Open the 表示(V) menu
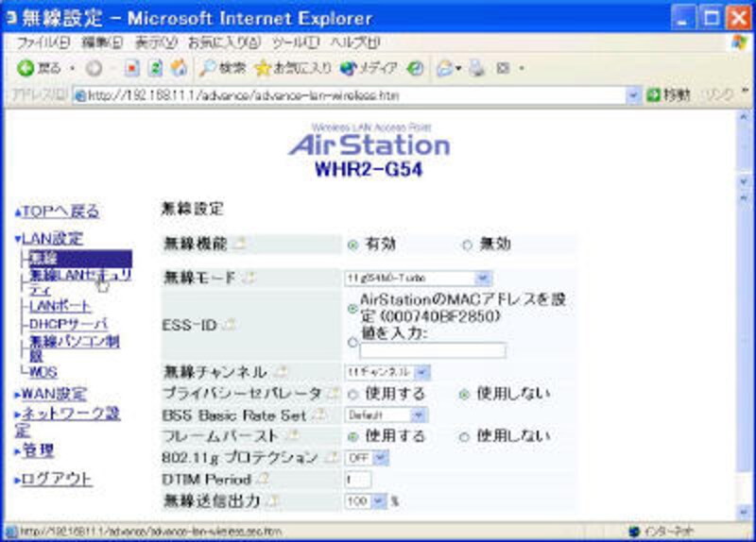 pyautogui.click(x=156, y=42)
